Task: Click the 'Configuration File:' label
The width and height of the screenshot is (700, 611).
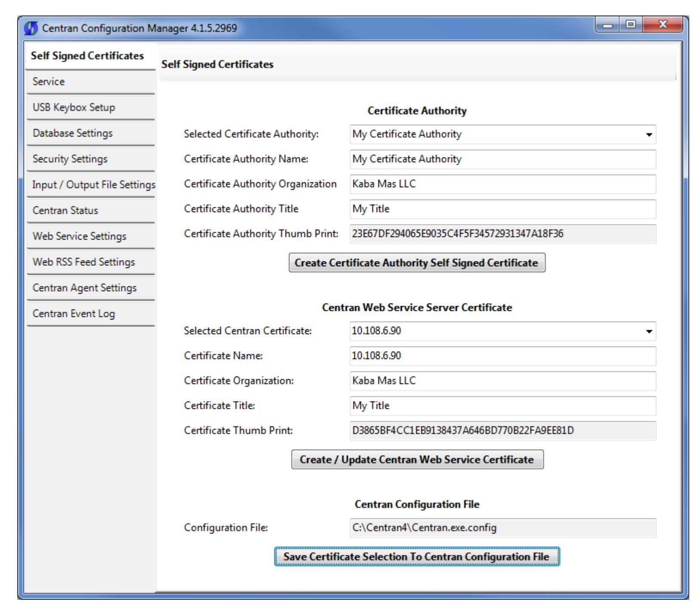Action: tap(226, 528)
